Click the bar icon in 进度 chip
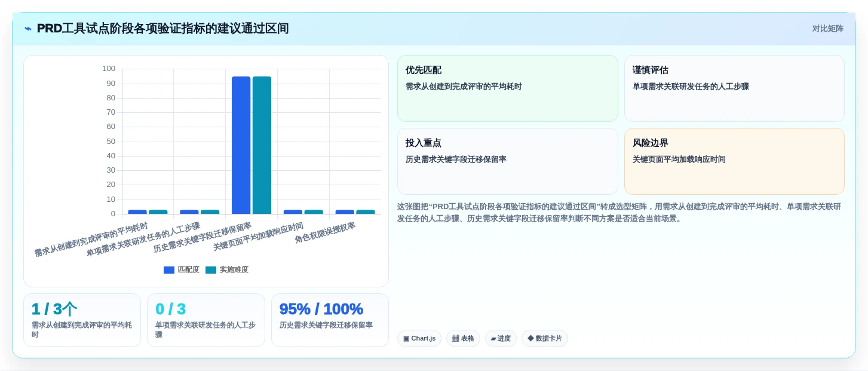 pyautogui.click(x=493, y=339)
